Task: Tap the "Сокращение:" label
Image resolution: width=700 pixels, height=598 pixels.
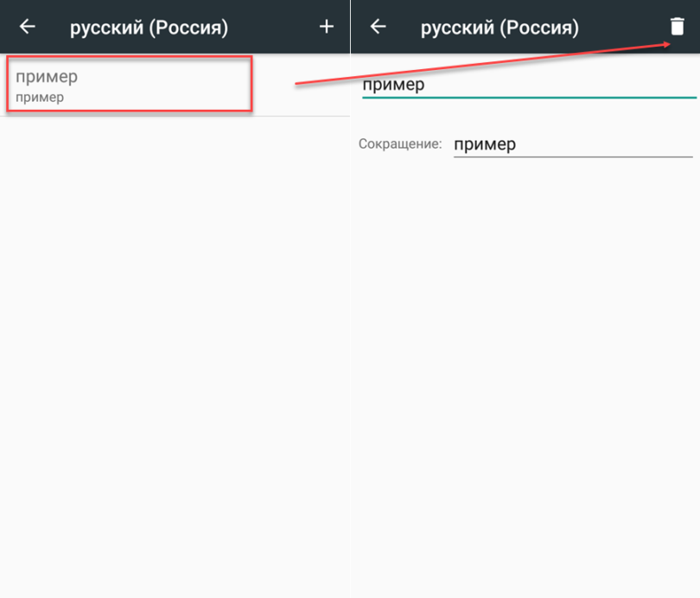Action: tap(399, 144)
